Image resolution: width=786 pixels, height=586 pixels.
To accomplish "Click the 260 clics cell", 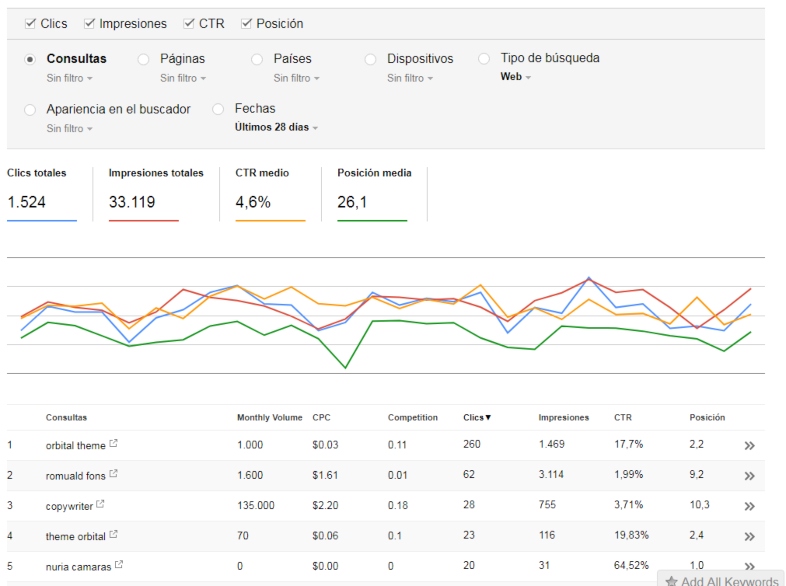I will point(472,444).
